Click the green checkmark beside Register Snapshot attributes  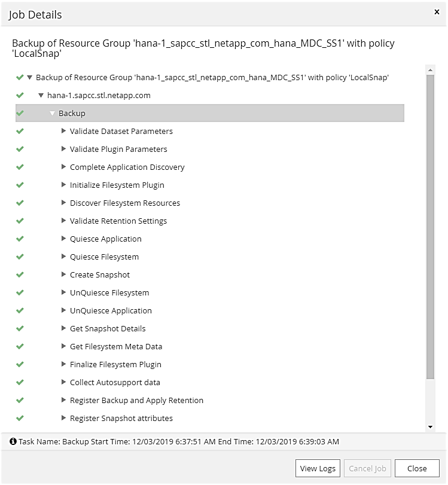pyautogui.click(x=20, y=418)
